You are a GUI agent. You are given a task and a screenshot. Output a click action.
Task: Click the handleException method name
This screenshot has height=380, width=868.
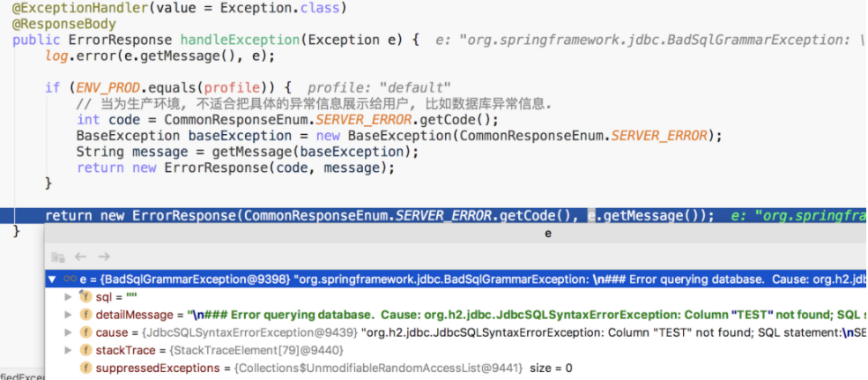coord(241,41)
